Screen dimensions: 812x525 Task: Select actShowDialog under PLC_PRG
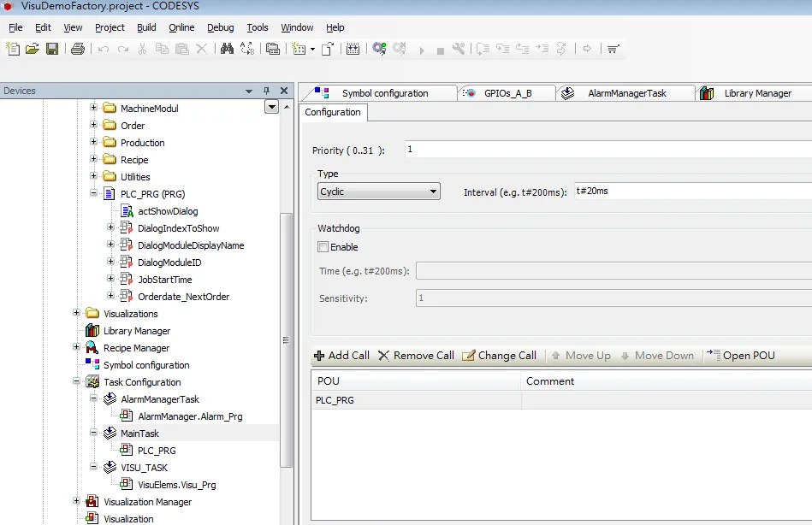pyautogui.click(x=168, y=211)
